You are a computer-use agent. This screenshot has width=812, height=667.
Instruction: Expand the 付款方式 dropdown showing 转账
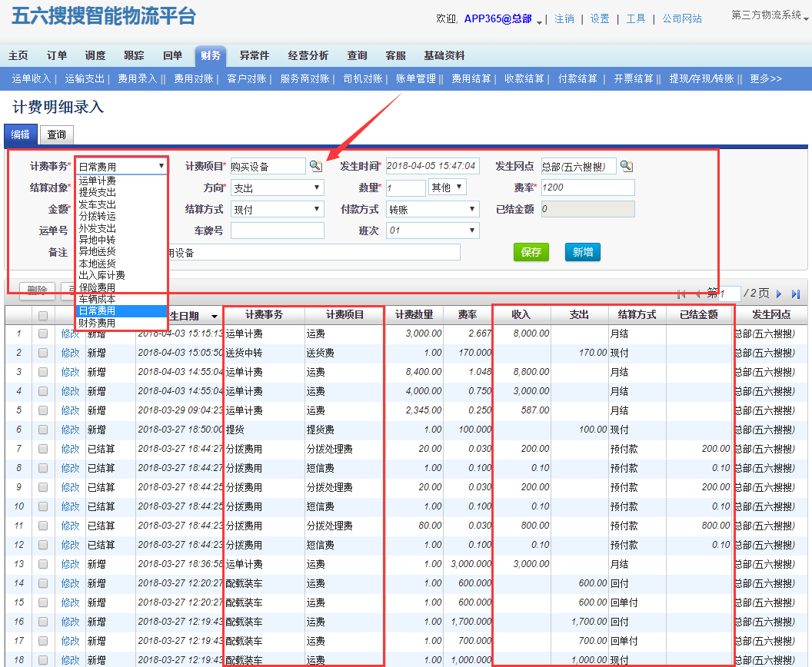[x=432, y=209]
